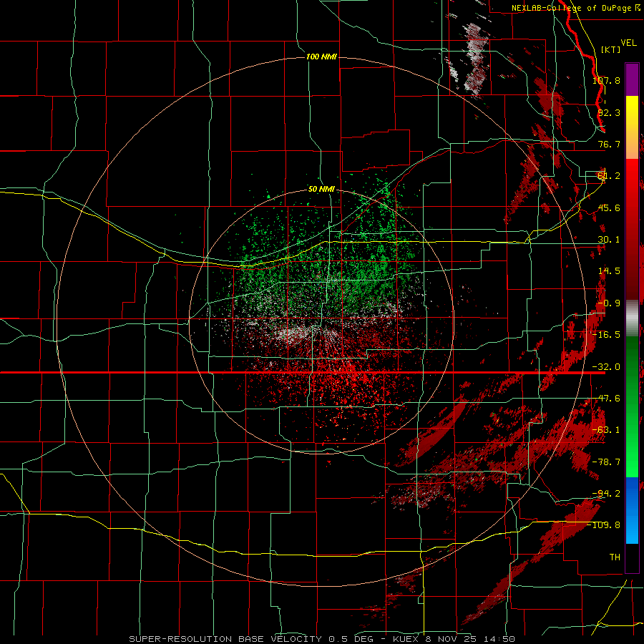Image resolution: width=644 pixels, height=644 pixels.
Task: Click the gray near-zero color bar segment
Action: [632, 318]
